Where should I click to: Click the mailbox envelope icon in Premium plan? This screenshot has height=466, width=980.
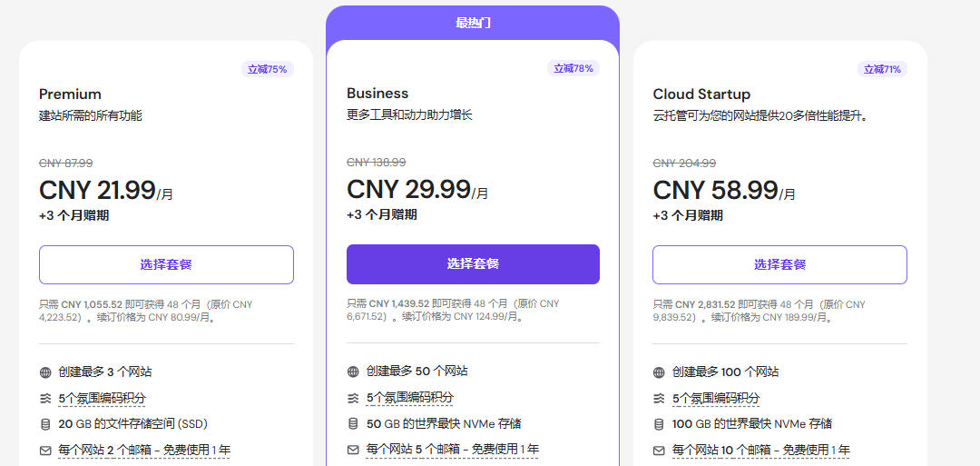click(45, 451)
